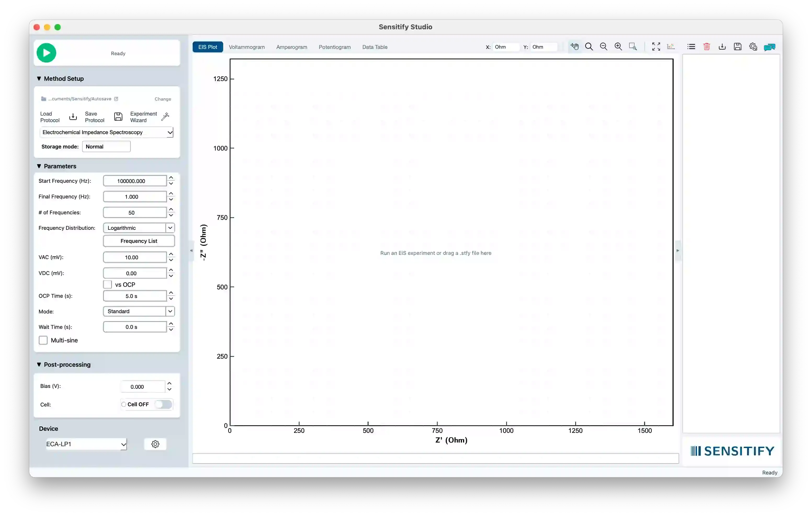Click the autosave folder icon
The width and height of the screenshot is (812, 516).
pos(43,99)
